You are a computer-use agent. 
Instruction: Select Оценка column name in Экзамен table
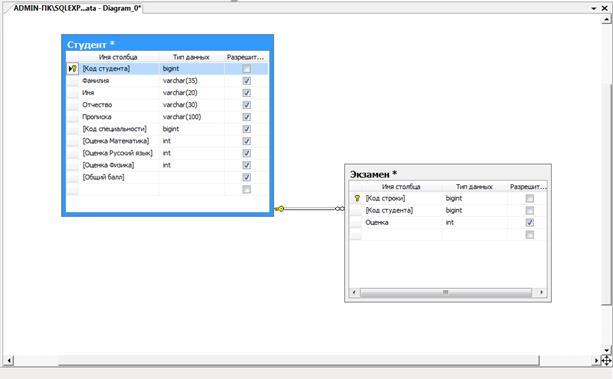tap(402, 223)
